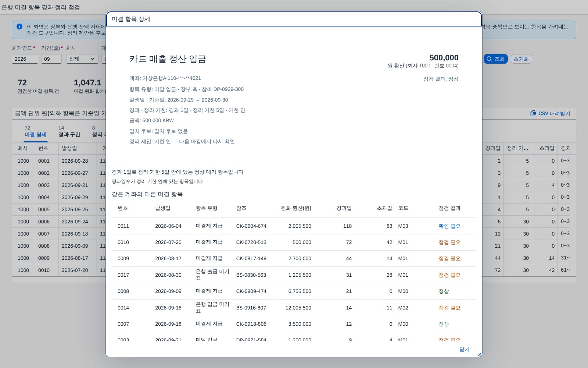Click the 원화 환산(원) column header
588x368 pixels.
tap(296, 208)
